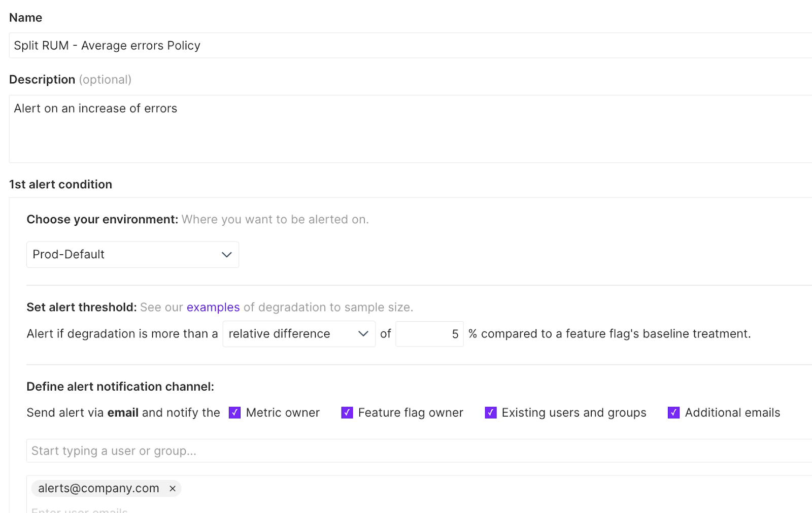Image resolution: width=812 pixels, height=513 pixels.
Task: Uncheck the Metric owner checkbox
Action: (x=234, y=413)
